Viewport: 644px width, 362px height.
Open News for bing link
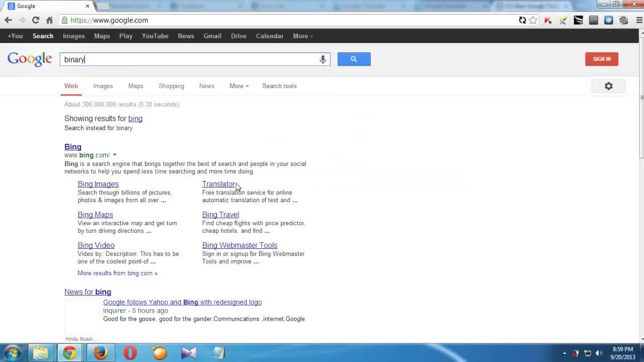click(88, 292)
